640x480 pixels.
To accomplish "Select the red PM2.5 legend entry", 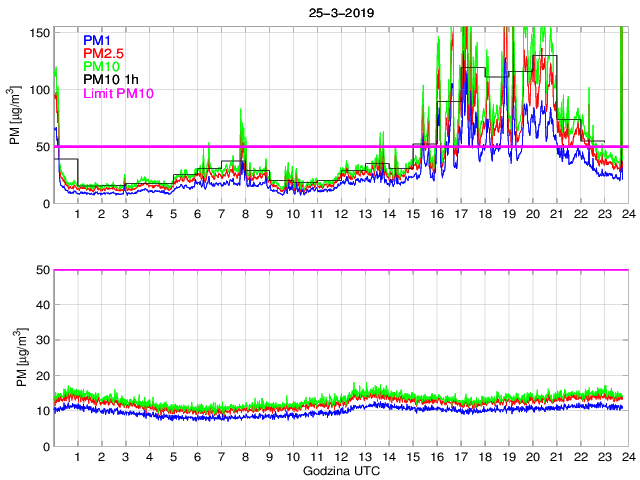I will click(103, 53).
